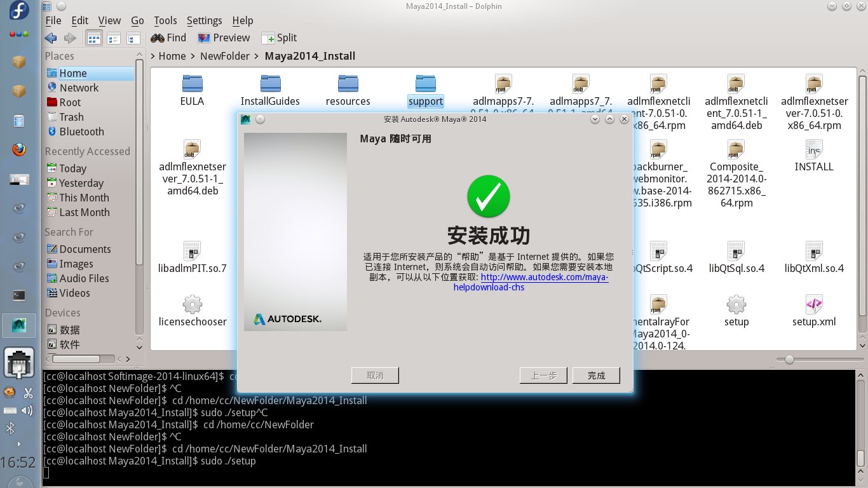Click the grey Forward arrow in Dolphin toolbar
Screen dimensions: 868x488
70,38
